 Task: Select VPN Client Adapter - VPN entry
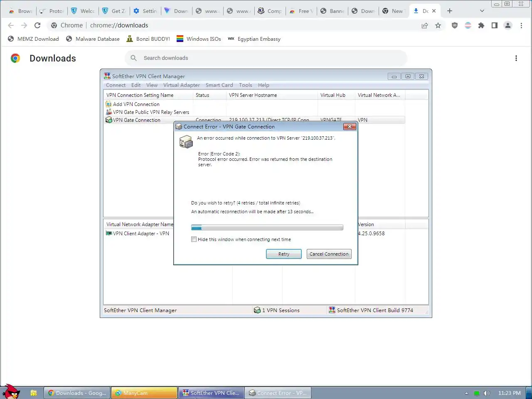[138, 234]
